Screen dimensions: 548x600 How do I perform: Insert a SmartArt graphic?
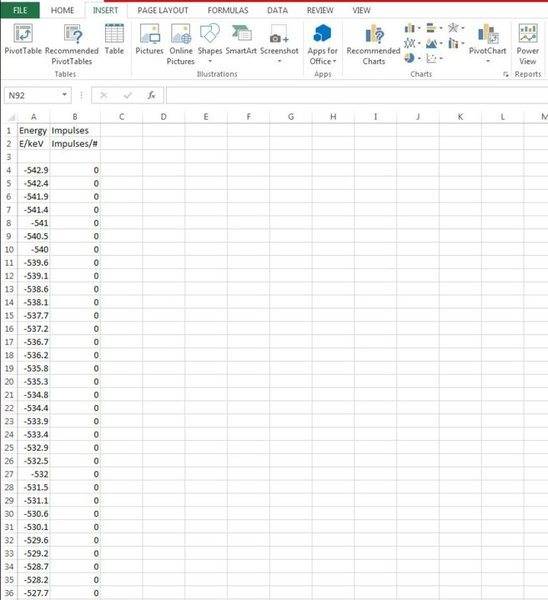[x=241, y=39]
